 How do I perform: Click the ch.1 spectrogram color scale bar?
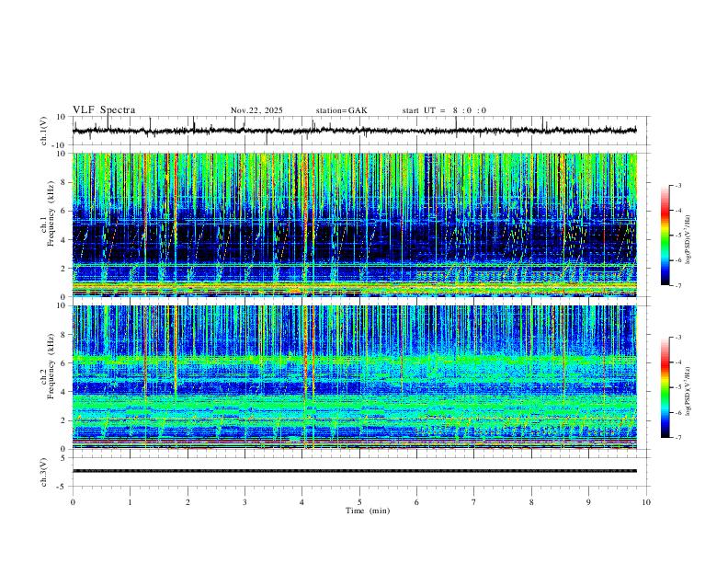[665, 236]
